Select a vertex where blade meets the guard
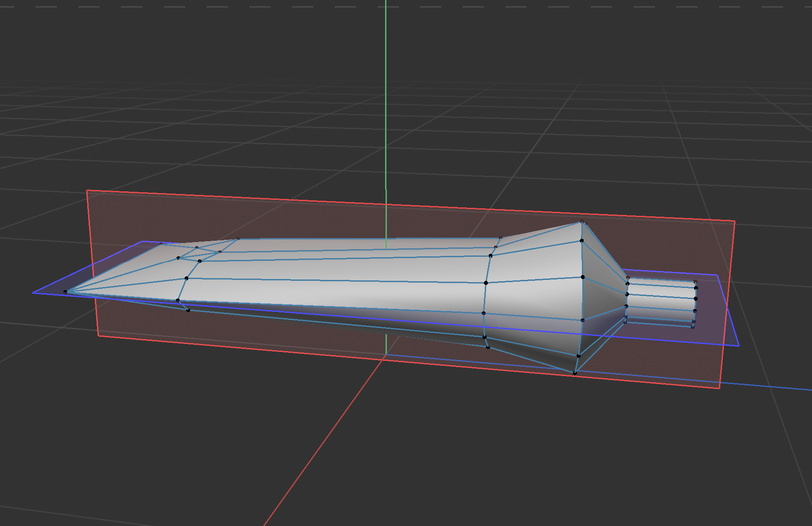This screenshot has width=812, height=526. click(490, 256)
